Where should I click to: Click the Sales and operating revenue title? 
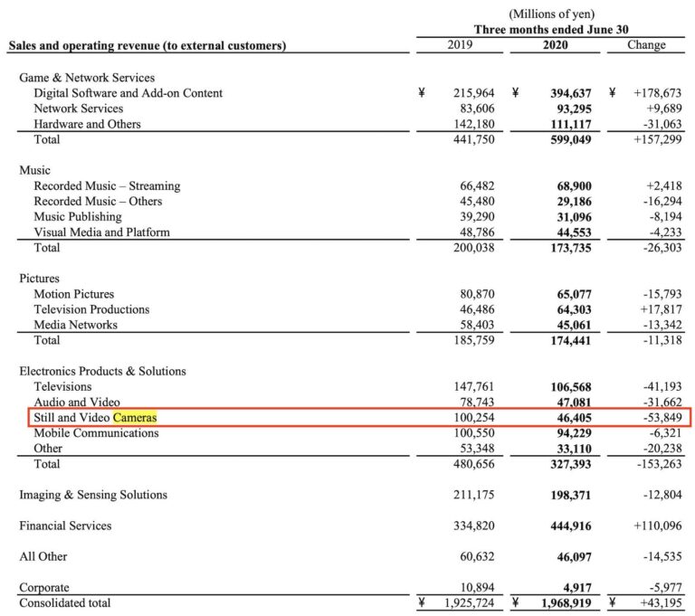point(147,45)
